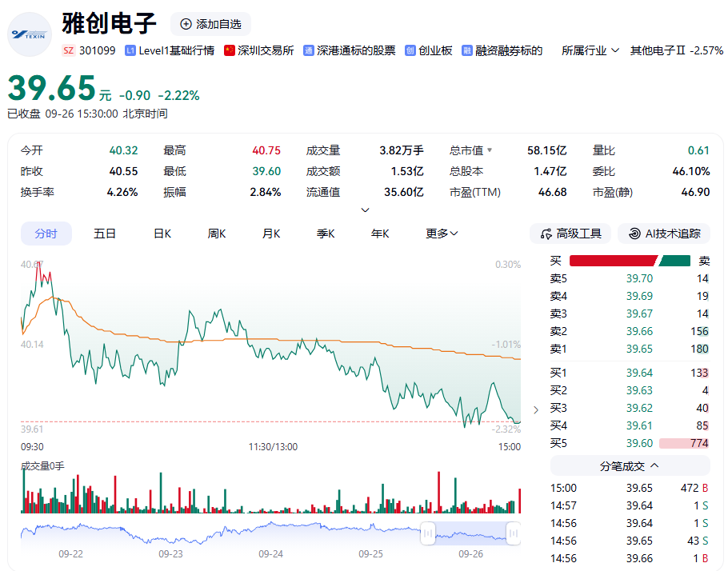Screen dimensions: 728x571
Task: Click the left handle of timeline range slider
Action: [428, 533]
